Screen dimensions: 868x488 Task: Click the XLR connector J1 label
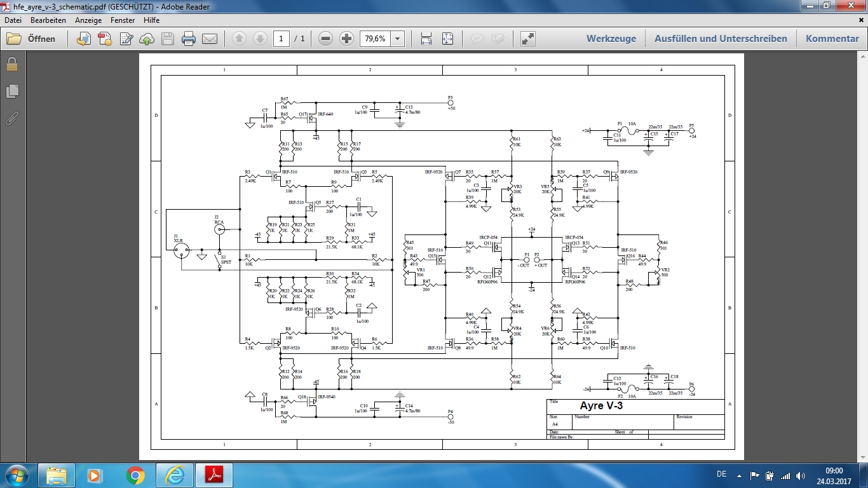[x=178, y=238]
